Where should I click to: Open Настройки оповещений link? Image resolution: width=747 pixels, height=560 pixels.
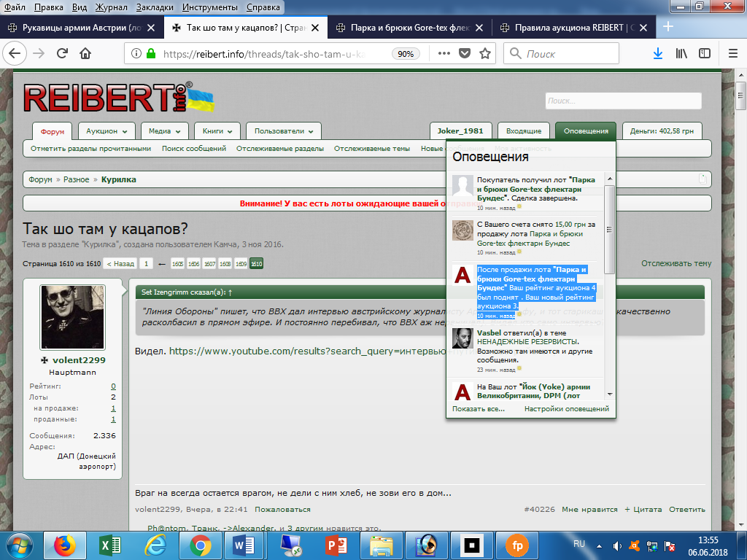[566, 409]
